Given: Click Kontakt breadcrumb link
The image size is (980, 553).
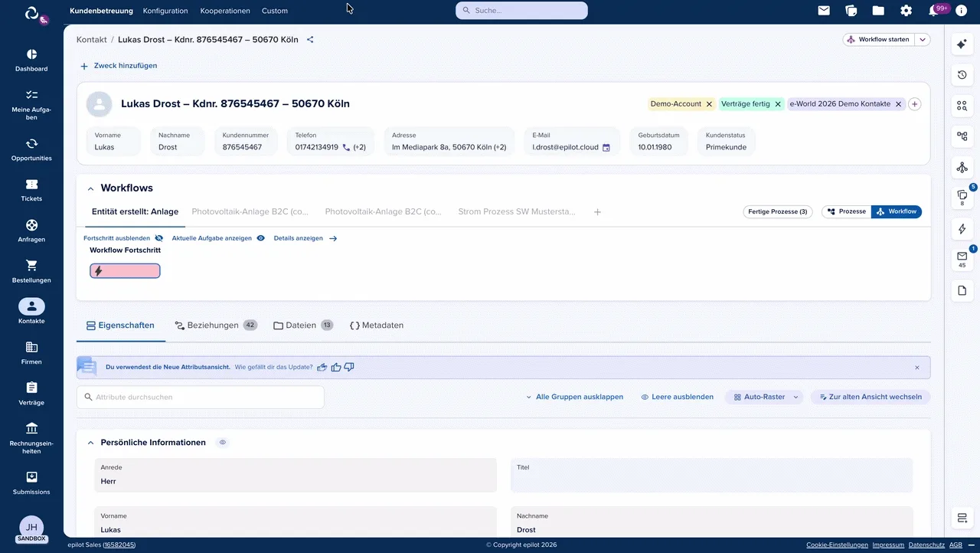Looking at the screenshot, I should (x=92, y=40).
